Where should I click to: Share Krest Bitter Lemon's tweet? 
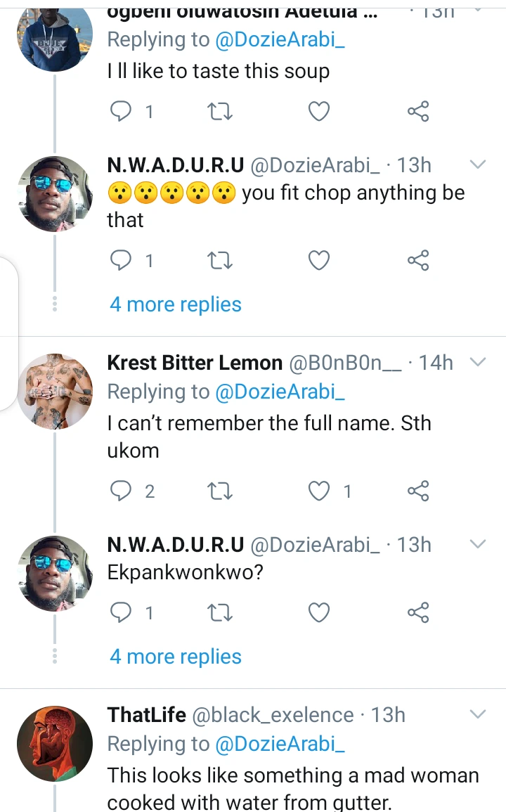(418, 491)
